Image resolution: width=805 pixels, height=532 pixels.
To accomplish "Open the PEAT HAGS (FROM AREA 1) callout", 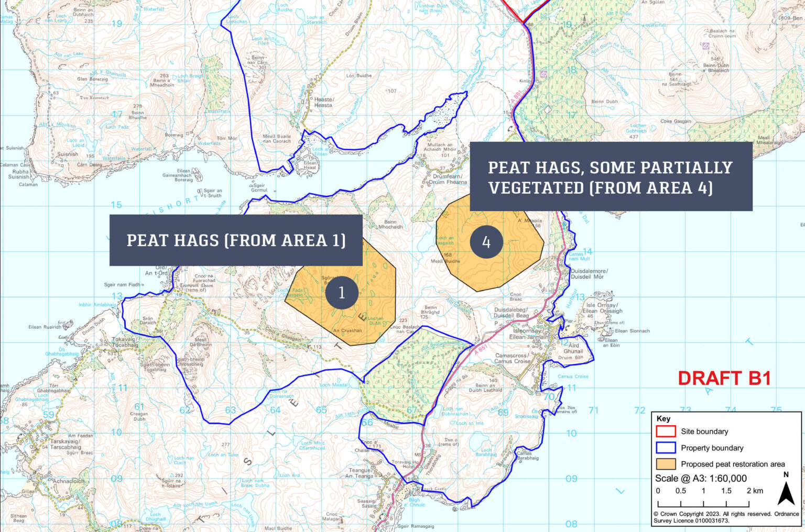I will click(x=236, y=240).
